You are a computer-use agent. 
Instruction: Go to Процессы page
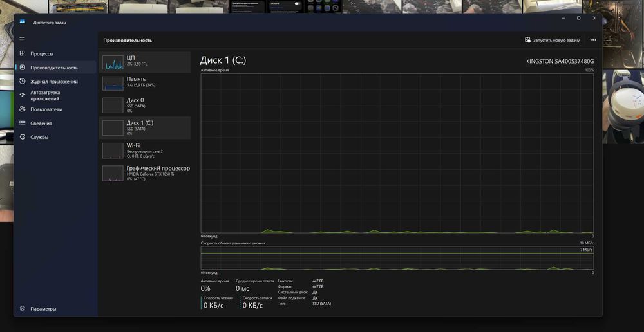56,54
